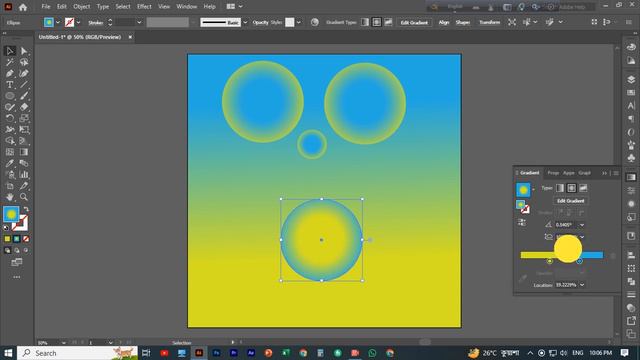Select the Ellipse shape tool
This screenshot has height=360, width=640.
coord(10,96)
